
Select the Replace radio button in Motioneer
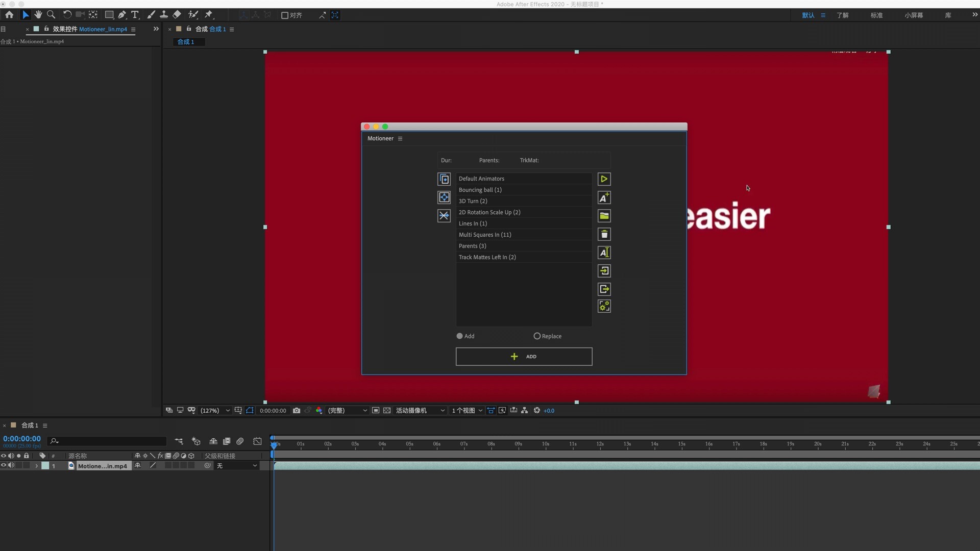point(537,336)
